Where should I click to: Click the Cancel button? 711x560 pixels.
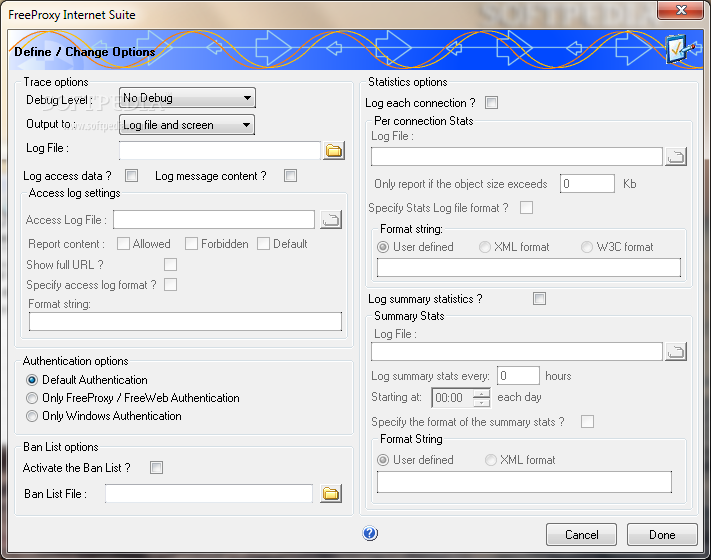(581, 535)
